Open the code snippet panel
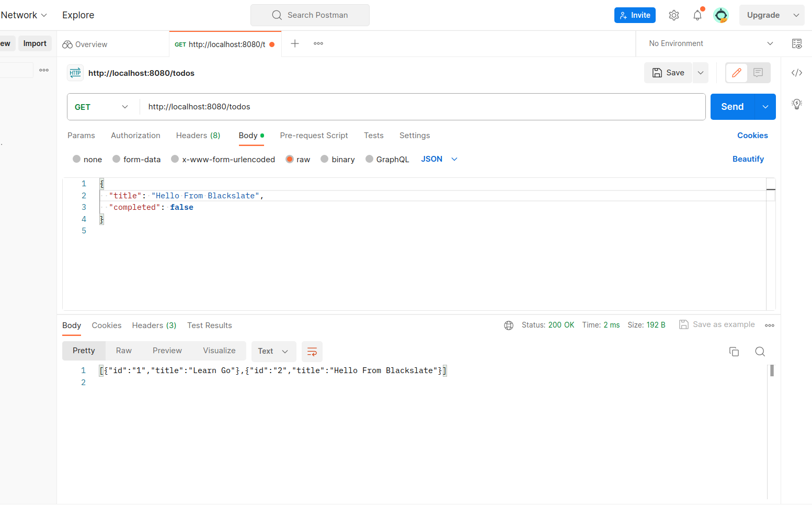Image resolution: width=812 pixels, height=506 pixels. [796, 73]
